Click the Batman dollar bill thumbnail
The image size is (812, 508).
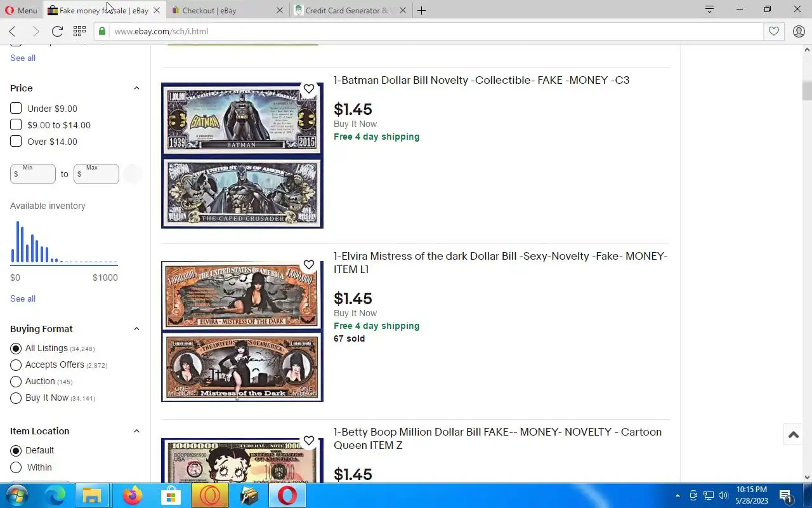pos(242,156)
